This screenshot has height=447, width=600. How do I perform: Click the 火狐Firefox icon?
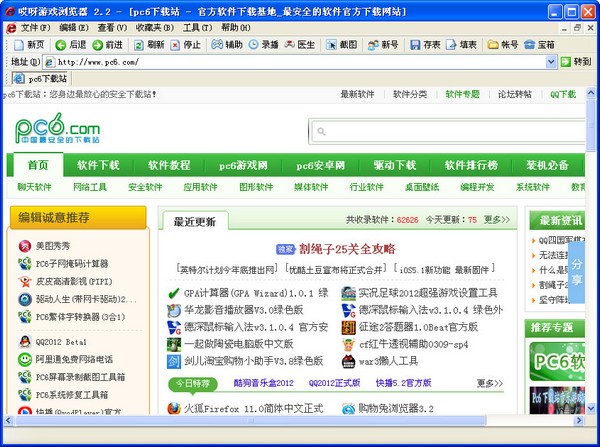(x=174, y=408)
